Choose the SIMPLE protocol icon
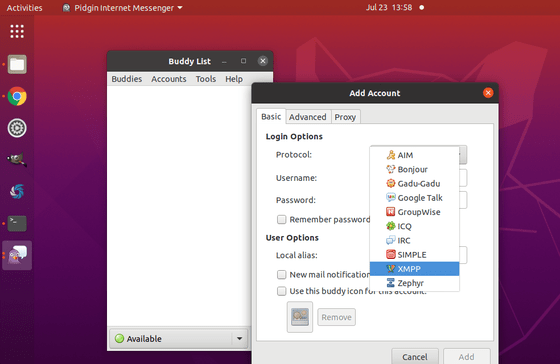560x364 pixels. click(x=391, y=254)
